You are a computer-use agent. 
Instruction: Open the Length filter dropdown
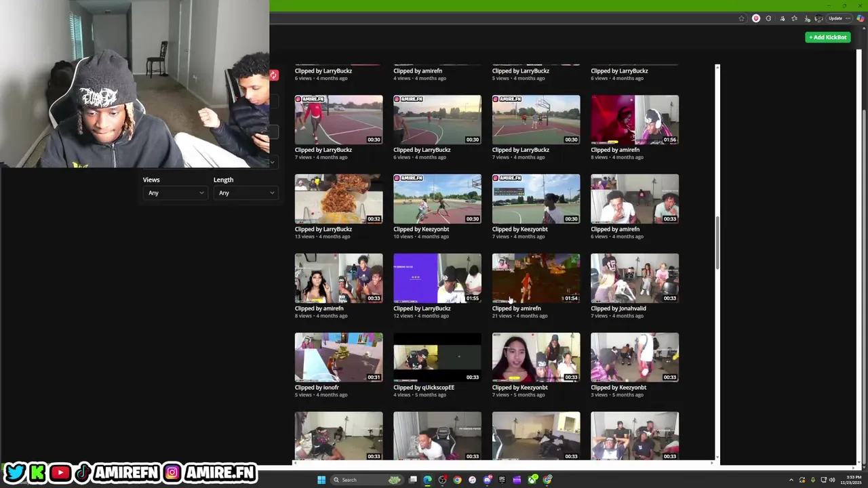click(245, 193)
